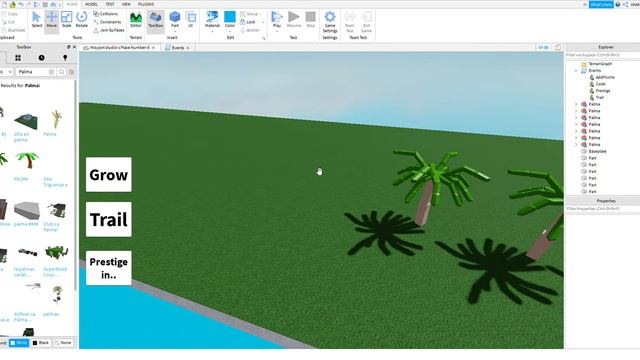Expand the last Palma model

coord(576,144)
